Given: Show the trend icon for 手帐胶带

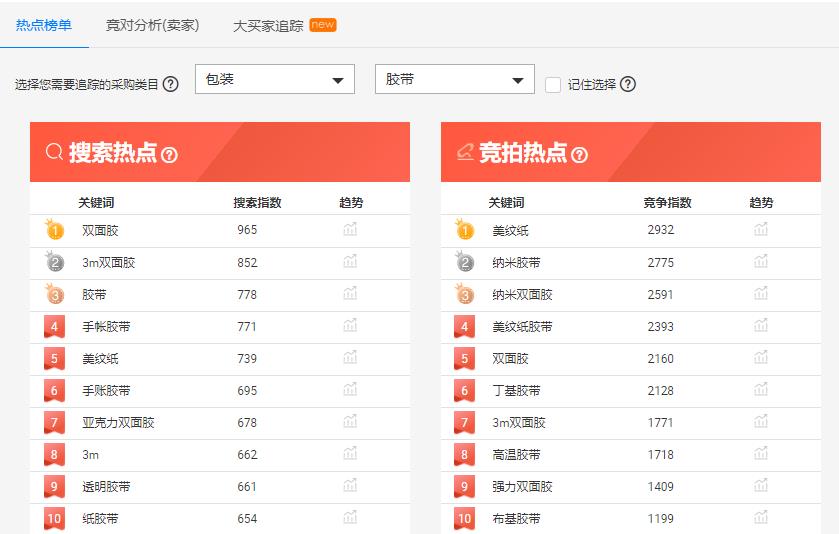Looking at the screenshot, I should (350, 326).
